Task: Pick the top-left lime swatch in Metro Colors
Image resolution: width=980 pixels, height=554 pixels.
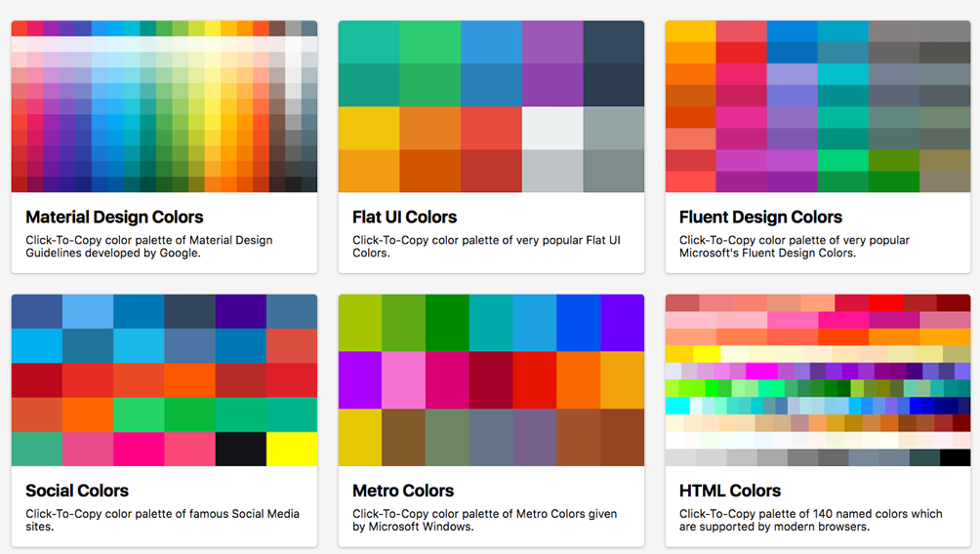Action: click(360, 322)
